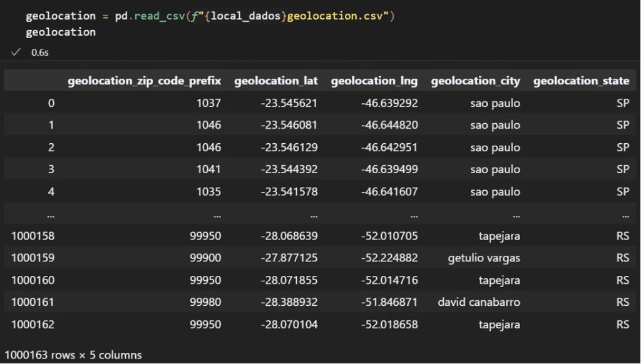Screen dimensions: 641x364
Task: Click latitude value -23.544392
Action: pos(289,169)
